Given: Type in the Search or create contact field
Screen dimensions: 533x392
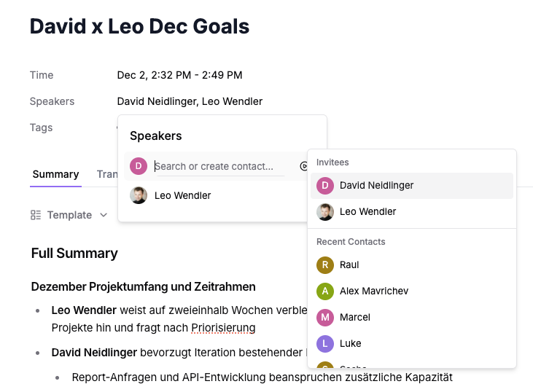Looking at the screenshot, I should pyautogui.click(x=219, y=166).
